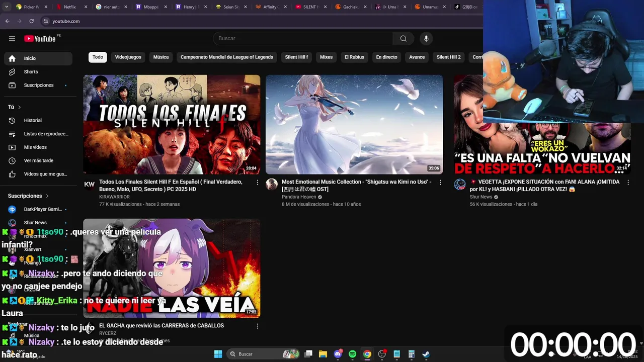The height and width of the screenshot is (362, 644).
Task: Switch to the SILENT H browser tab
Action: click(310, 7)
